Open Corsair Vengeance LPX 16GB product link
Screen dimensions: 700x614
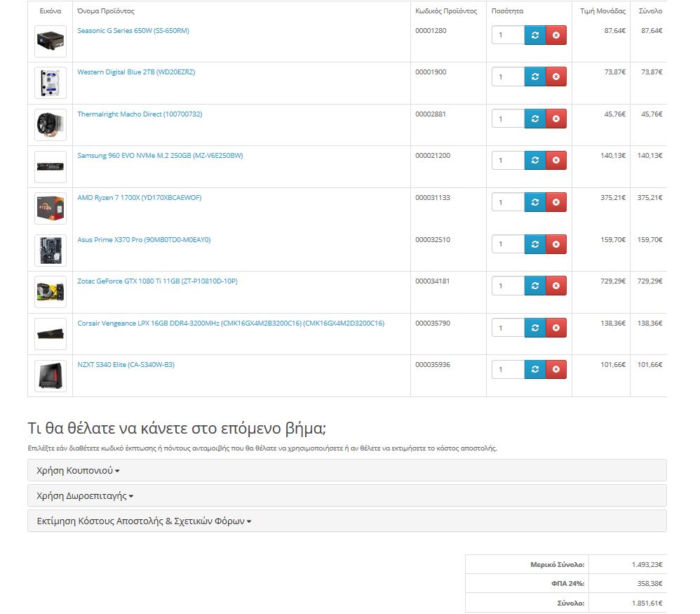[231, 323]
